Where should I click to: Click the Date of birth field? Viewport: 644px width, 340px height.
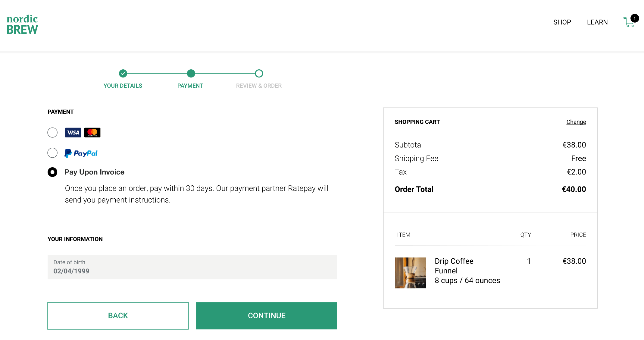click(192, 267)
